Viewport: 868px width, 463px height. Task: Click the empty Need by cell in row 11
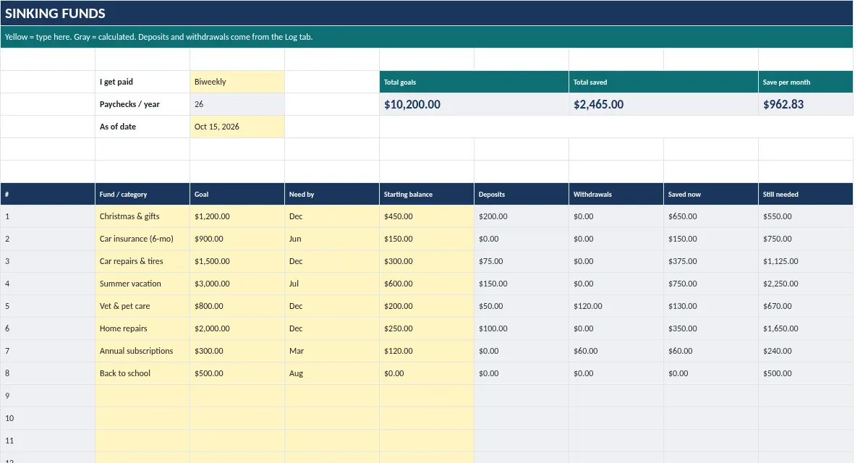point(332,441)
